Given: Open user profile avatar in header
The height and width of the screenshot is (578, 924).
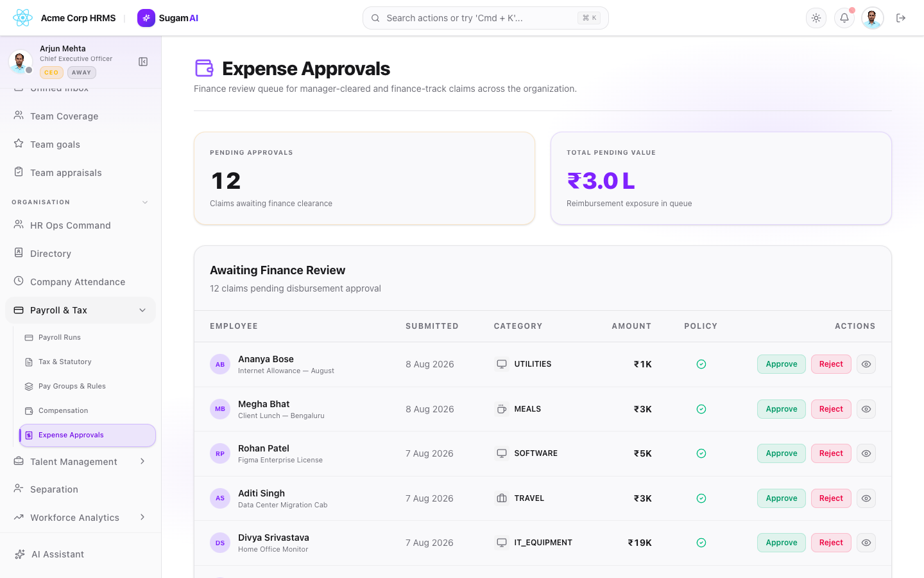Looking at the screenshot, I should click(873, 18).
